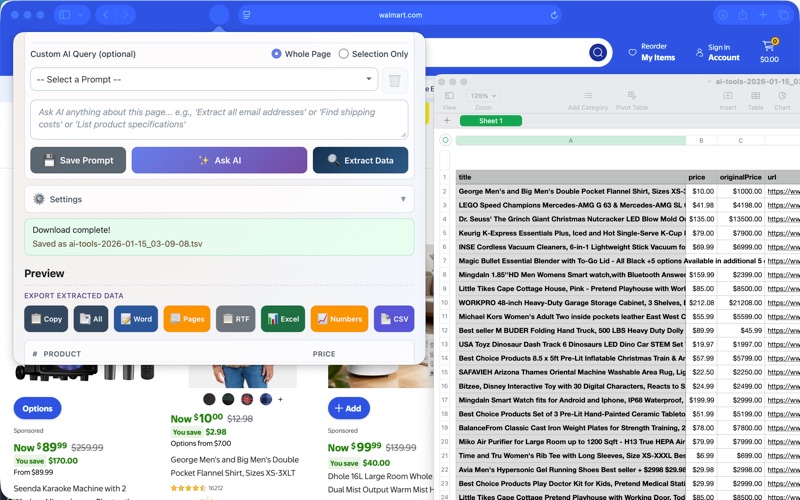Export extracted data to Word
The width and height of the screenshot is (800, 500).
point(136,319)
